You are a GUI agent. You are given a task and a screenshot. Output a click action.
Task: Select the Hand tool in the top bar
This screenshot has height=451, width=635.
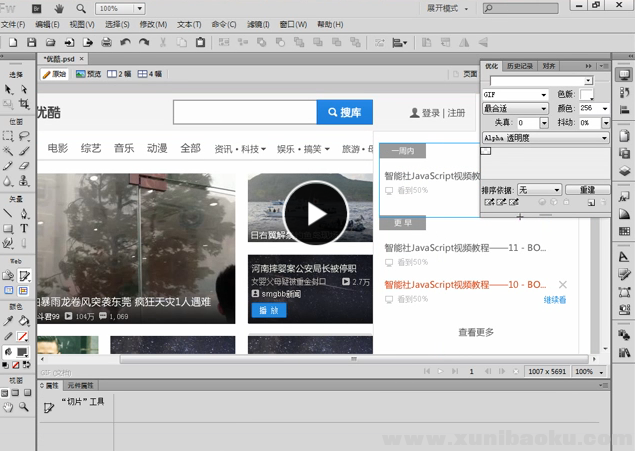click(58, 8)
